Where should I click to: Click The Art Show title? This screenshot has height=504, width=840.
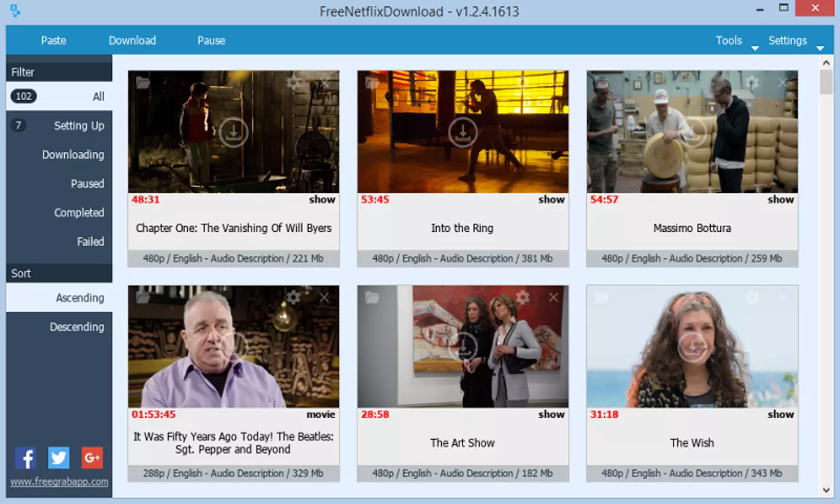click(463, 443)
